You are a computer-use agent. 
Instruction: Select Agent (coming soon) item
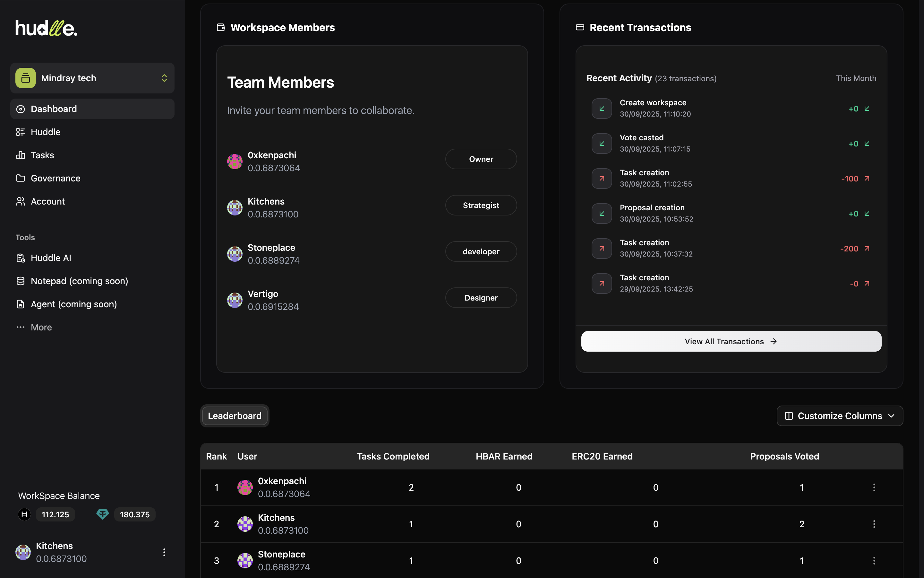pos(92,304)
